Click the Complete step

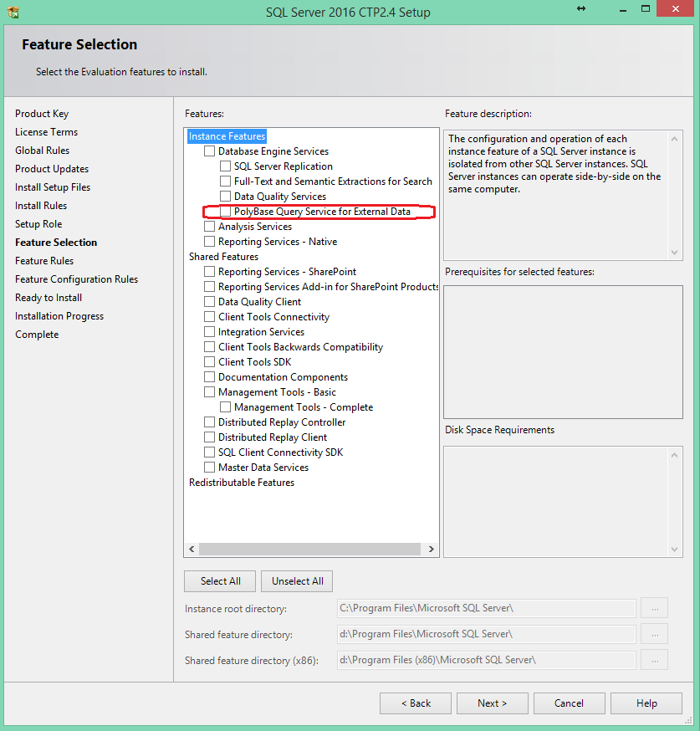[x=37, y=335]
